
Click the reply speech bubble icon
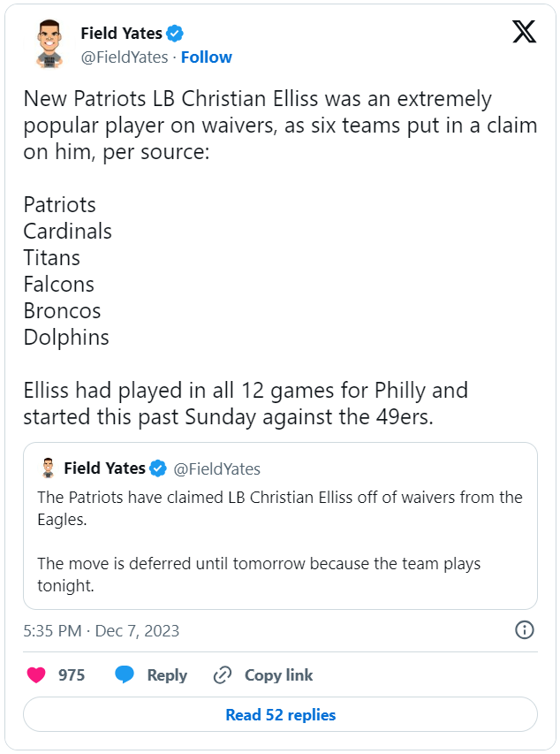point(125,675)
